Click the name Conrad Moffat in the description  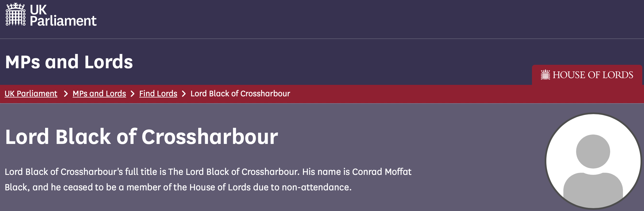click(382, 171)
